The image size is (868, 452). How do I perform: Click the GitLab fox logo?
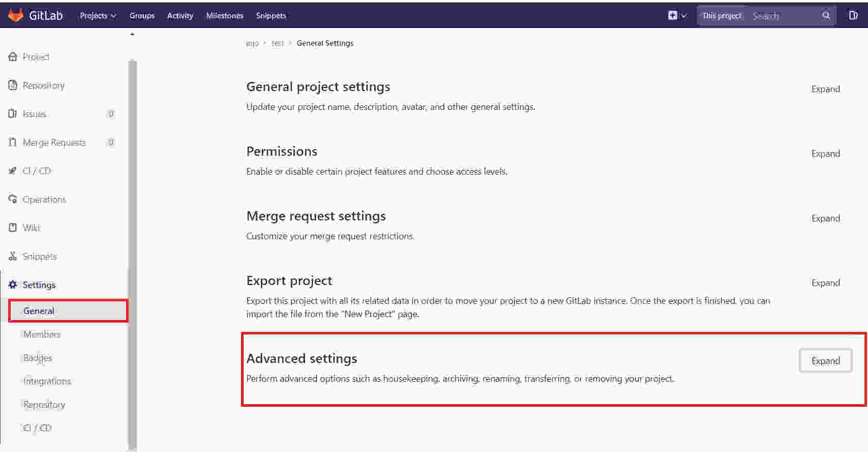point(16,15)
